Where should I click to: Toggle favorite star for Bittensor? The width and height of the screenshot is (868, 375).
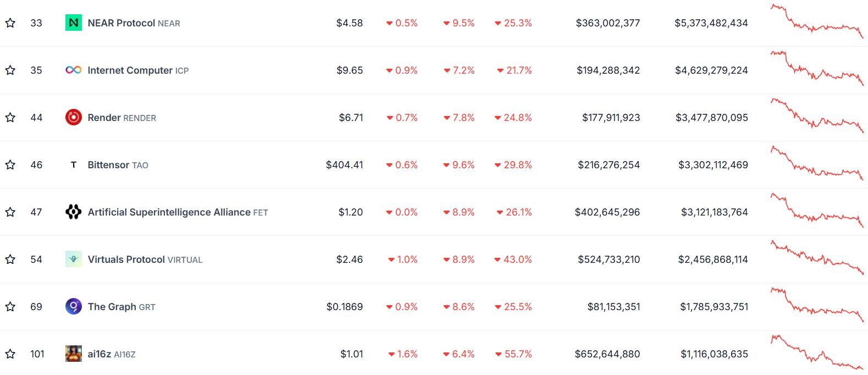coord(10,165)
